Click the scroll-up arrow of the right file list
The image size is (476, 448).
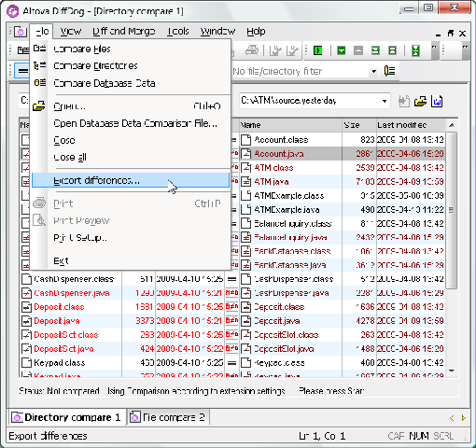point(452,125)
